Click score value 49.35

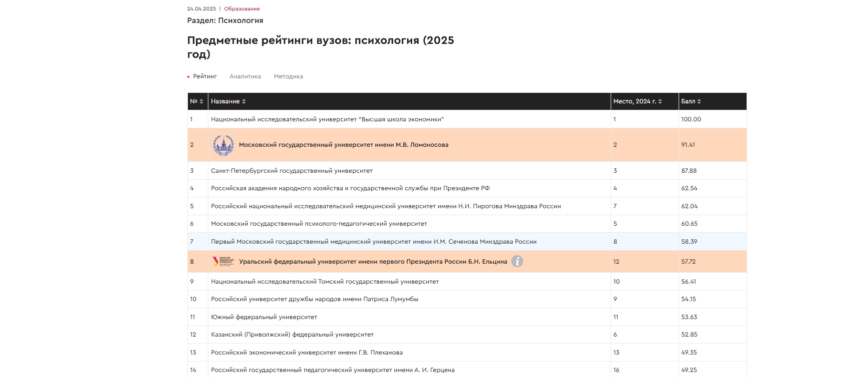(x=689, y=353)
